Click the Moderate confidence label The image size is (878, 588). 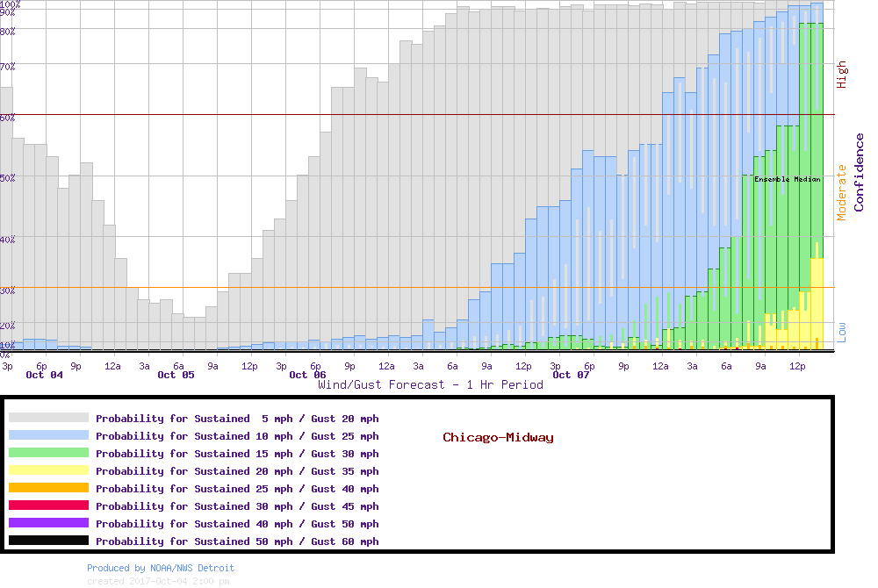842,192
